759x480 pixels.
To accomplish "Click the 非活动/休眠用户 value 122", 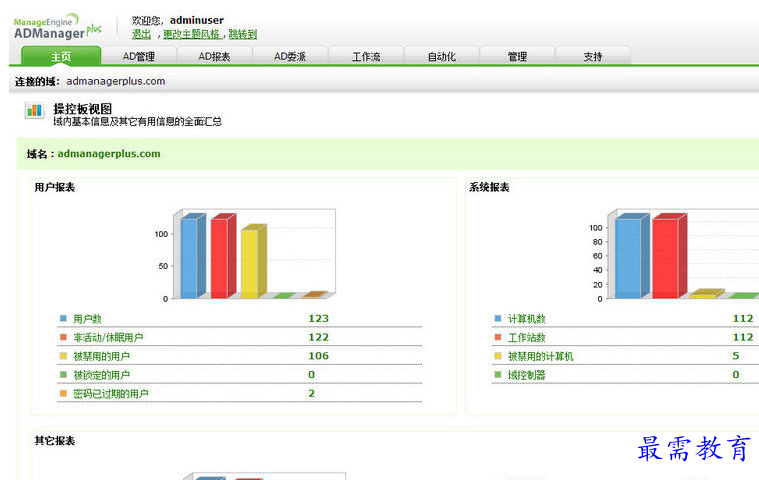I will click(x=319, y=337).
